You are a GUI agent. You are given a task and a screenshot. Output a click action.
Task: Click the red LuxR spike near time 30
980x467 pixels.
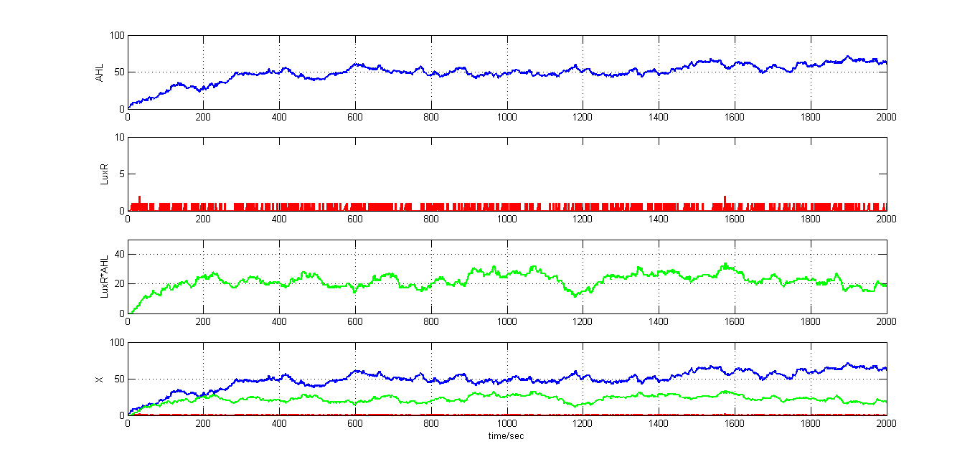pyautogui.click(x=139, y=201)
